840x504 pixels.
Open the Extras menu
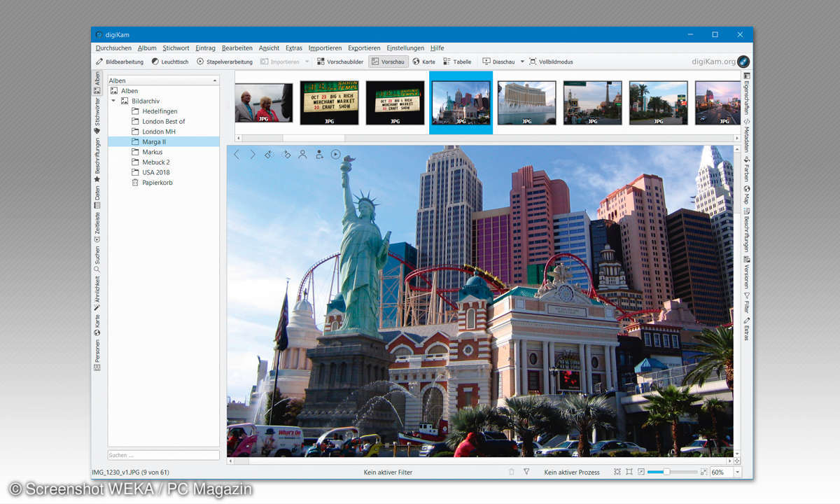pos(294,48)
